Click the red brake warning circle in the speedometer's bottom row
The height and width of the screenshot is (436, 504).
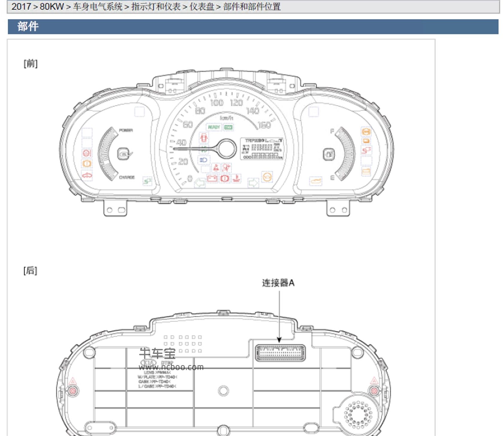(224, 179)
